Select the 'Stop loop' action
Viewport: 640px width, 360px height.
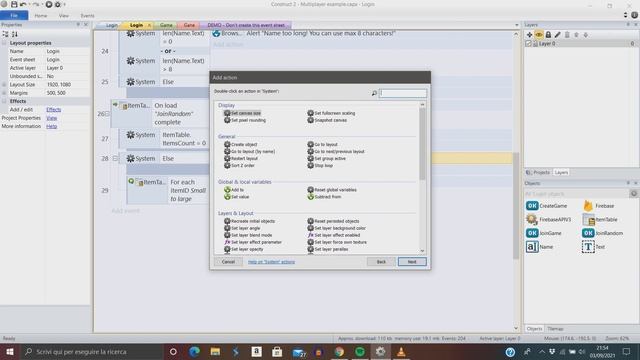pos(320,165)
